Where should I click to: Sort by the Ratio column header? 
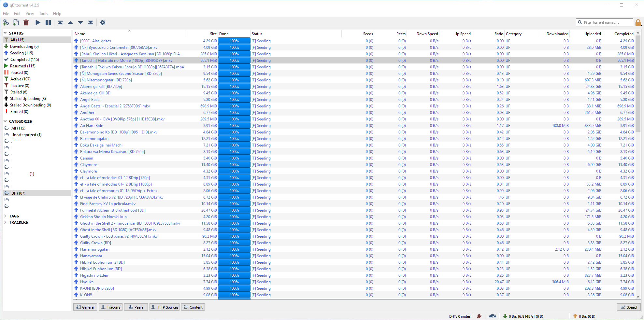click(x=488, y=34)
